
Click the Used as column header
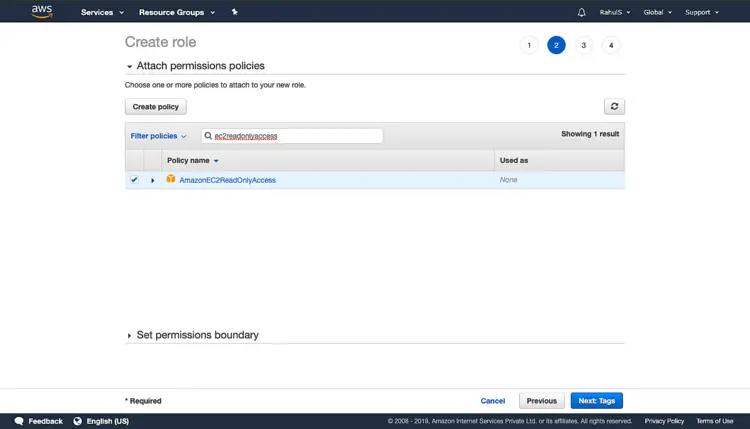click(x=514, y=160)
